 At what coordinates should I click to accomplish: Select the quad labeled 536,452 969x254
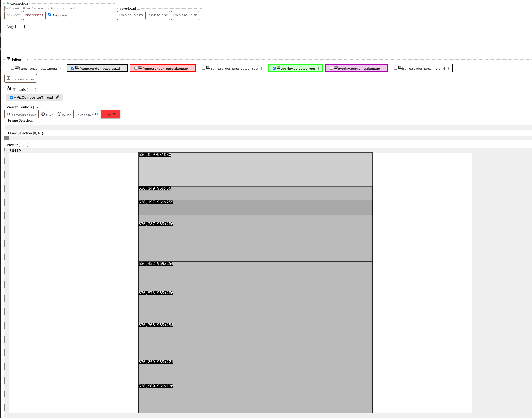point(255,276)
